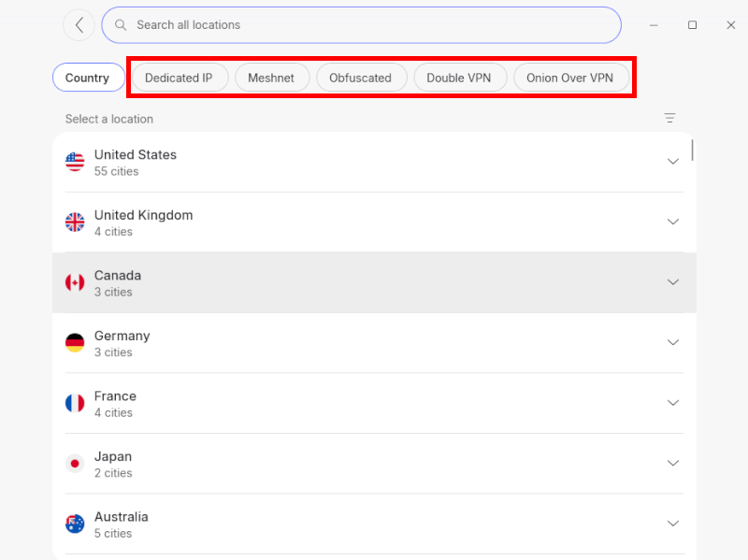Expand France cities chevron
Image resolution: width=748 pixels, height=560 pixels.
click(673, 403)
